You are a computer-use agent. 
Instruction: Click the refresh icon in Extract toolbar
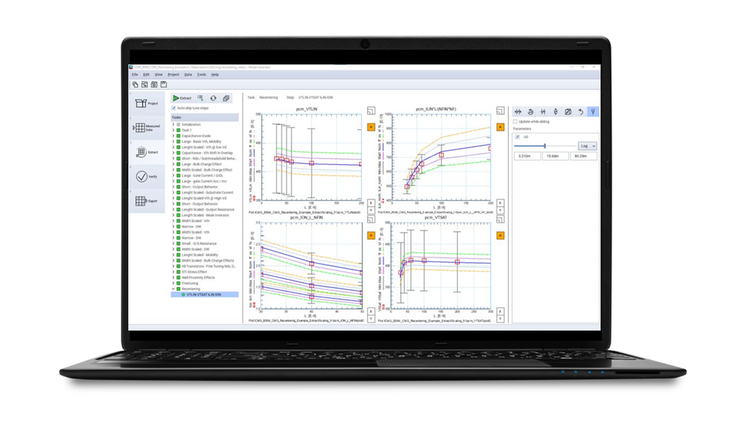(213, 98)
